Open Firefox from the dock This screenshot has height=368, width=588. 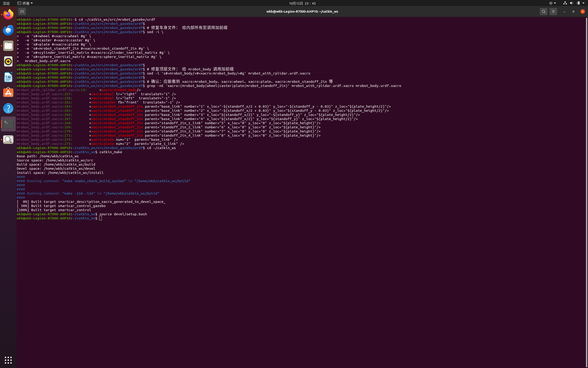tap(8, 14)
